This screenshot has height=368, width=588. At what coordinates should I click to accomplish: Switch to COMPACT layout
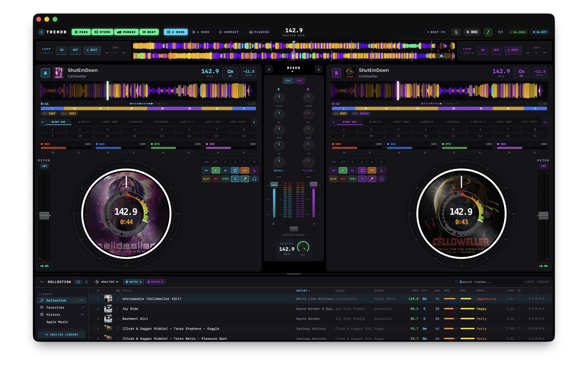[228, 32]
